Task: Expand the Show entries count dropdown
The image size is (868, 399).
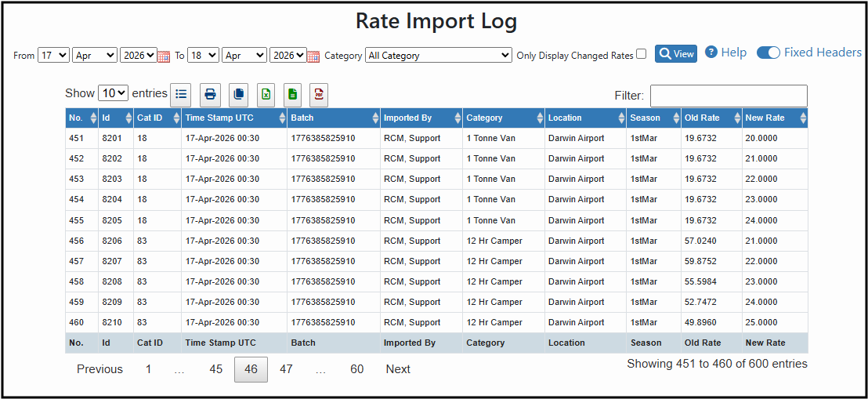Action: point(113,93)
